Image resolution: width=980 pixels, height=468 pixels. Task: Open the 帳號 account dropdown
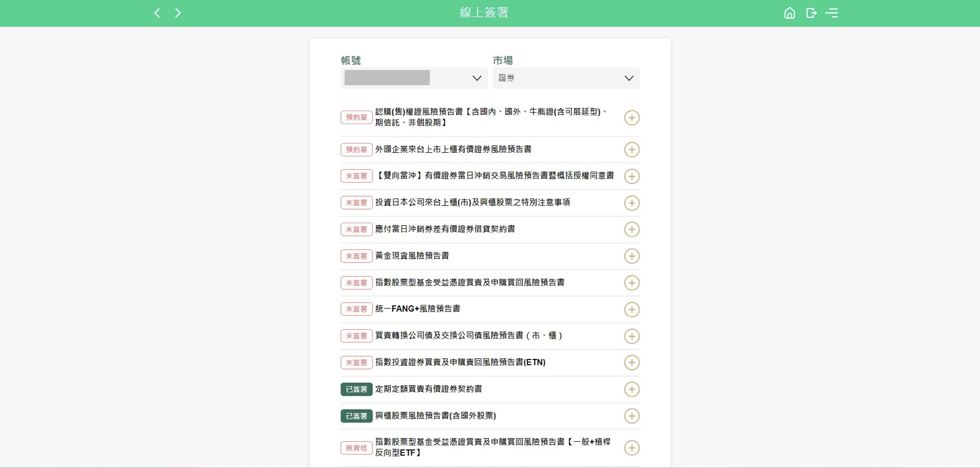point(413,78)
